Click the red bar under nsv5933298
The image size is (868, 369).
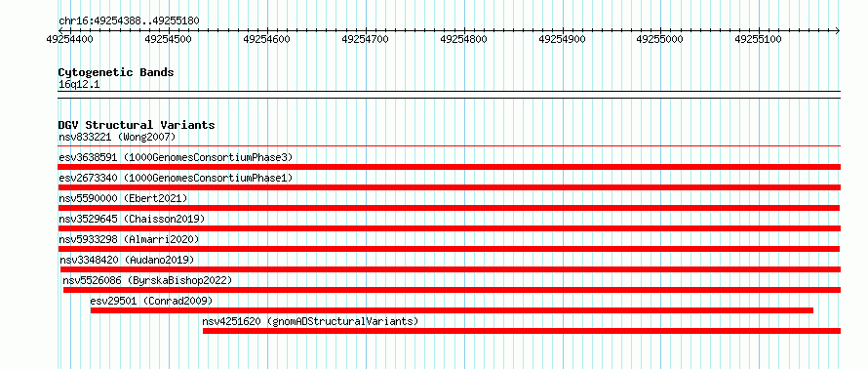449,249
